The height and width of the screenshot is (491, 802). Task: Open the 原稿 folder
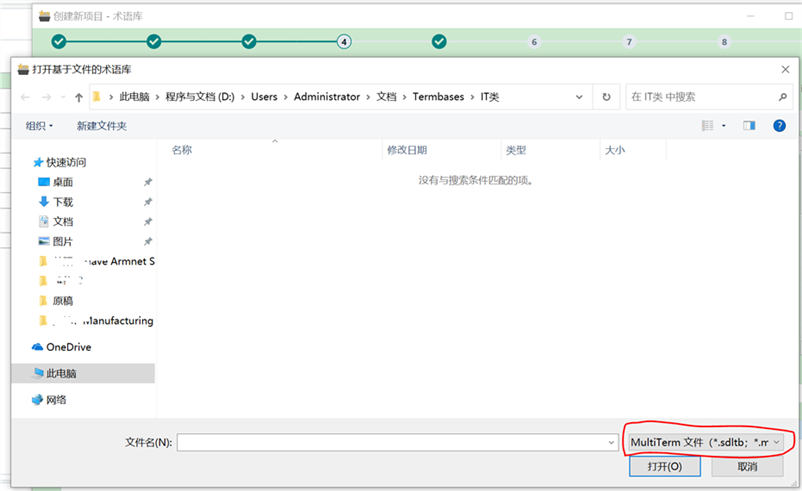tap(56, 301)
